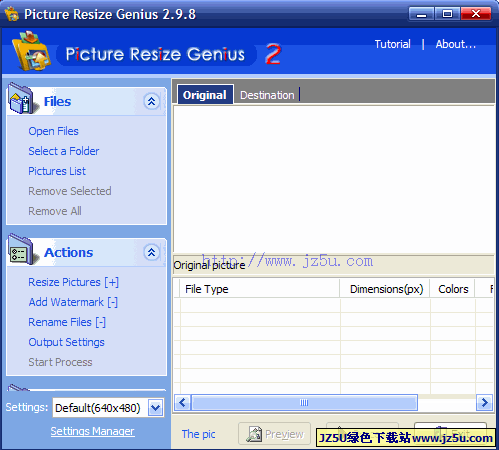Open Pictures List
This screenshot has width=499, height=450.
pos(57,171)
